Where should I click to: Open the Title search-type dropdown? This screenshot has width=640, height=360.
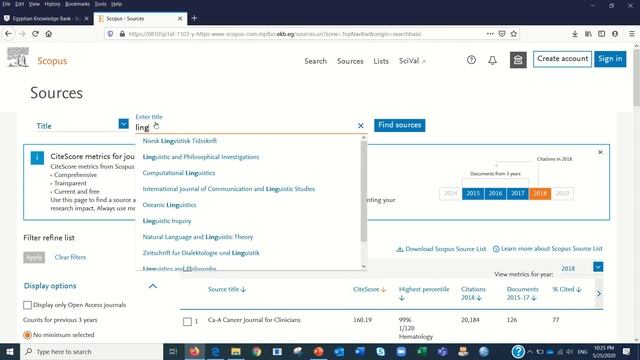[x=124, y=124]
